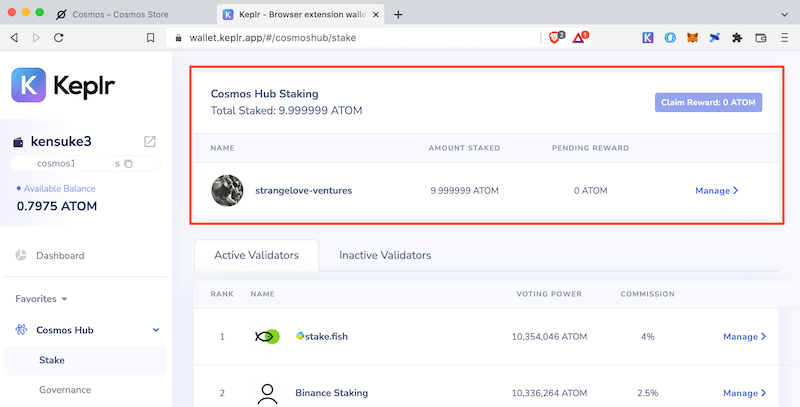Click the browser back arrow
Image resolution: width=800 pixels, height=407 pixels.
tap(14, 38)
